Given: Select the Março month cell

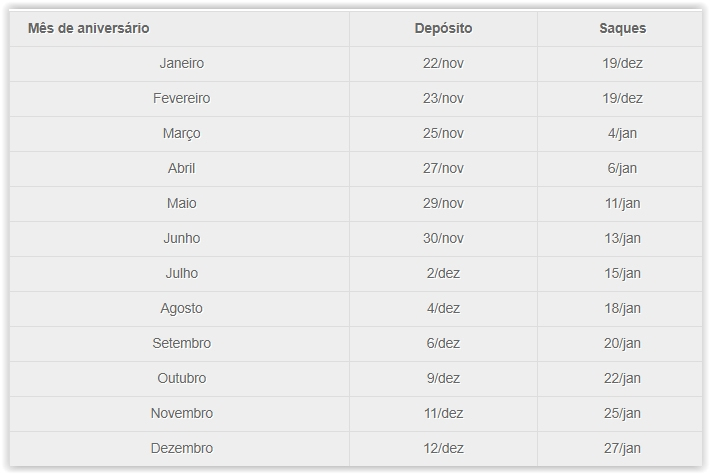Looking at the screenshot, I should (x=181, y=133).
